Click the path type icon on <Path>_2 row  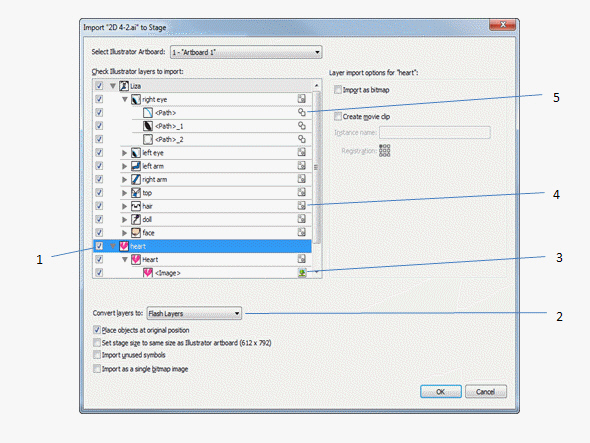pyautogui.click(x=302, y=139)
